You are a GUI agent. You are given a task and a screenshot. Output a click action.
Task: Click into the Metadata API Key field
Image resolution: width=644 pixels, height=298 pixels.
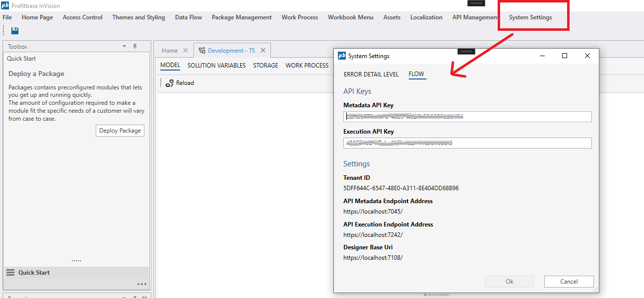[x=467, y=117]
